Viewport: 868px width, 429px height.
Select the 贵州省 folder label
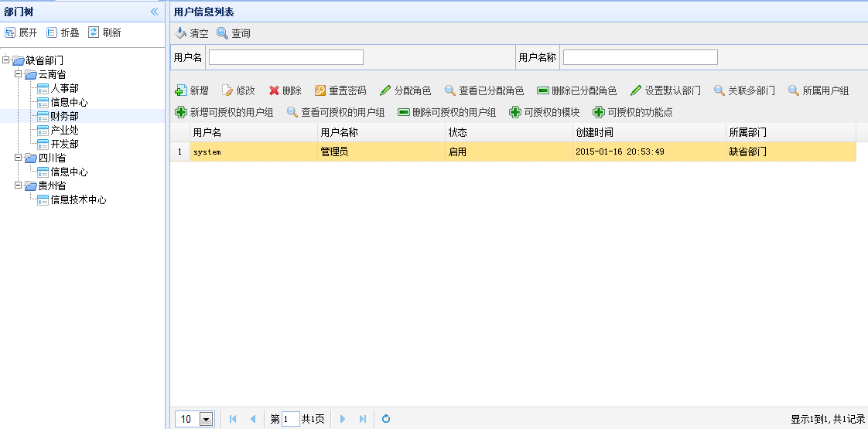pos(52,186)
